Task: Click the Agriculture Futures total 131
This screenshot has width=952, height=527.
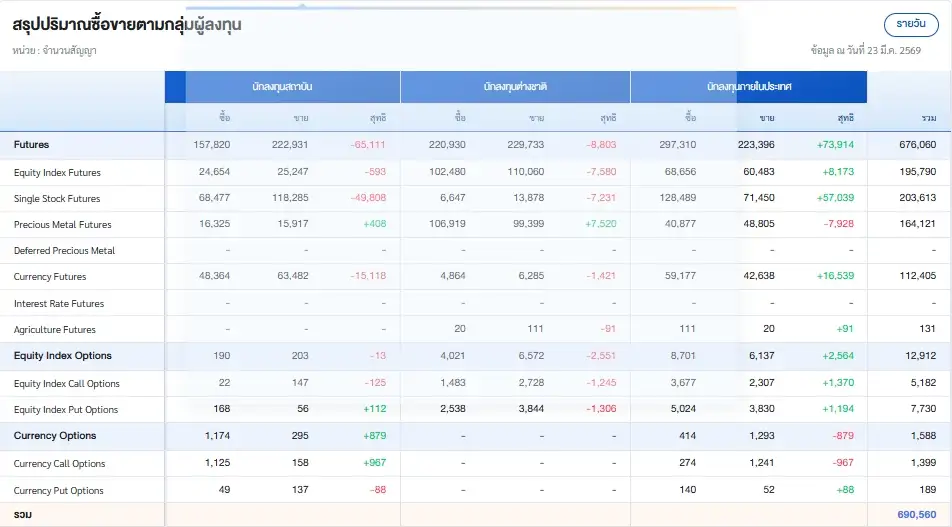Action: [927, 329]
